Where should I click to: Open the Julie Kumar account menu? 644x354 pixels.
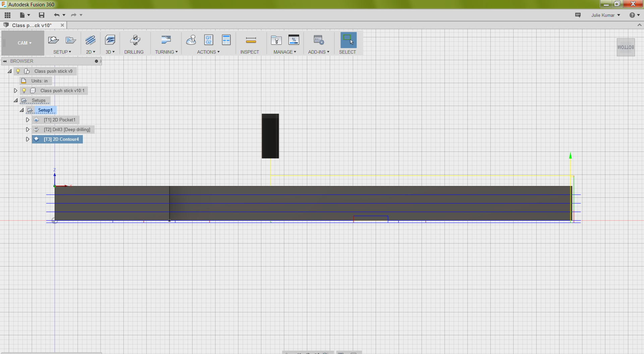click(605, 15)
